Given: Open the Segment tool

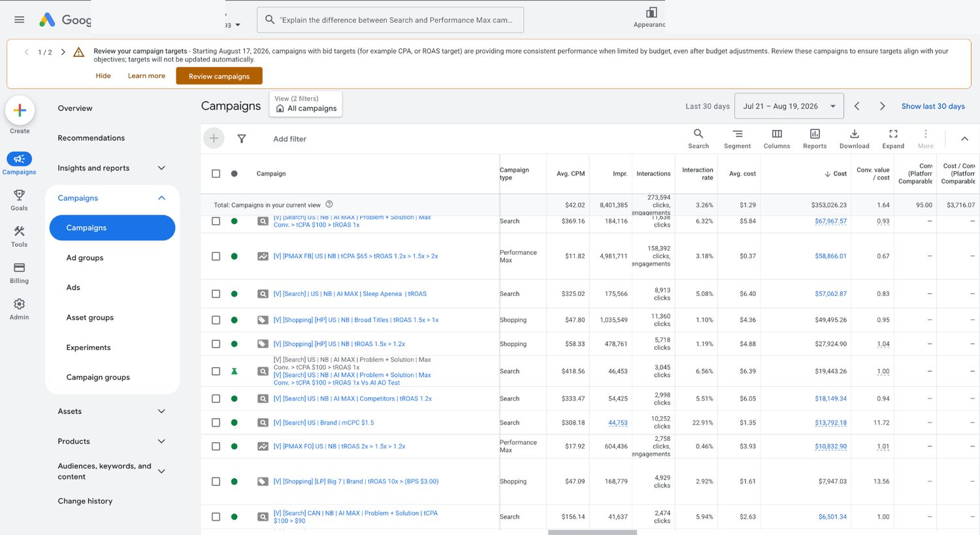Looking at the screenshot, I should click(x=737, y=138).
